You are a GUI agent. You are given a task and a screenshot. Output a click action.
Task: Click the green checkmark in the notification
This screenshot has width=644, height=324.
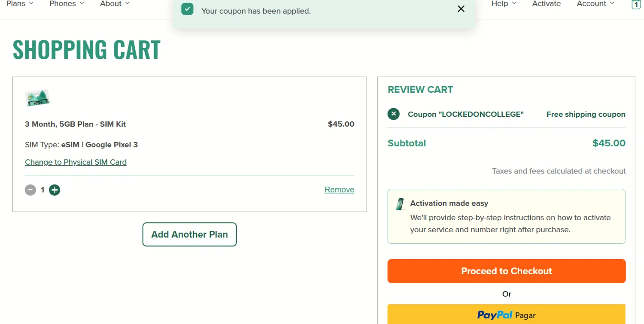click(187, 9)
